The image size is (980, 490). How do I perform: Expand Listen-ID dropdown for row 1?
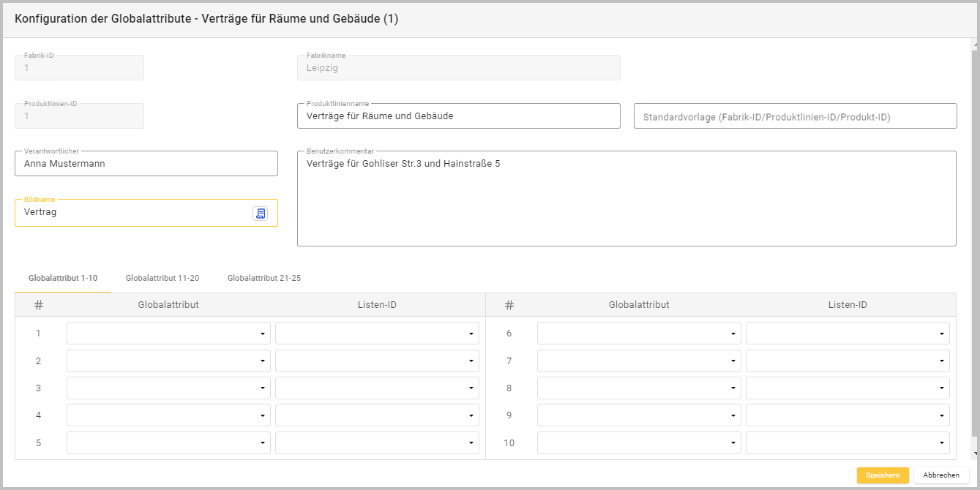(377, 333)
